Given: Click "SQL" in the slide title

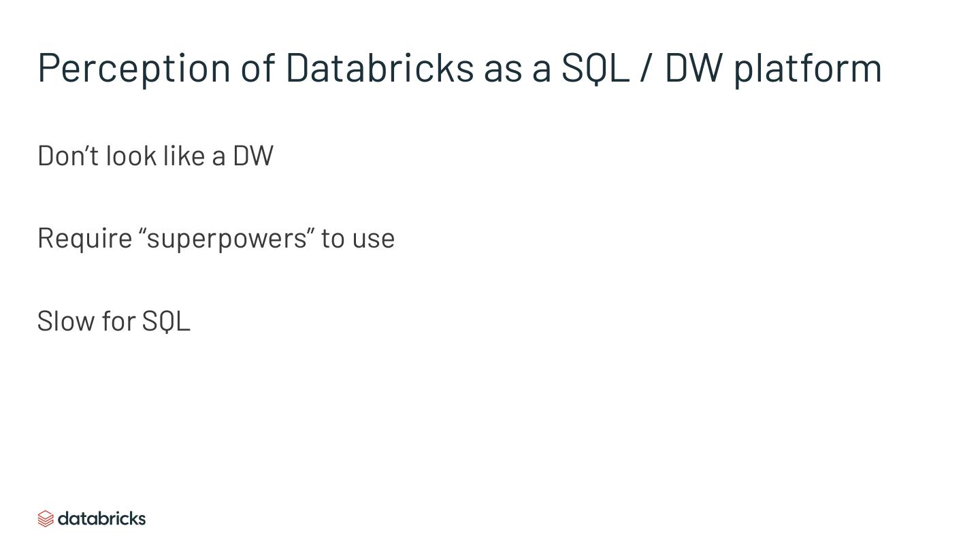Looking at the screenshot, I should pyautogui.click(x=595, y=68).
